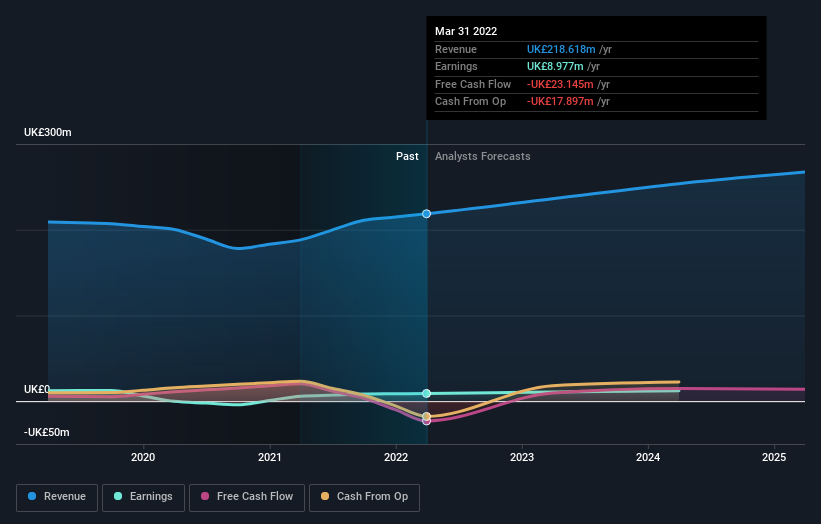Toggle the Earnings legend button
Viewport: 821px width, 524px height.
click(143, 497)
